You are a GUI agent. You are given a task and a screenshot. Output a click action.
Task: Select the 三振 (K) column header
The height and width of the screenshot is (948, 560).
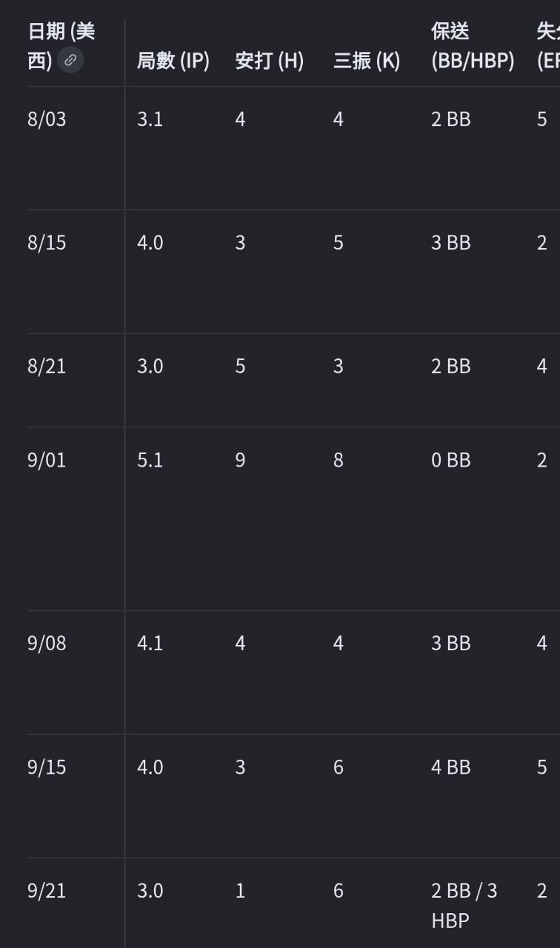(x=367, y=61)
